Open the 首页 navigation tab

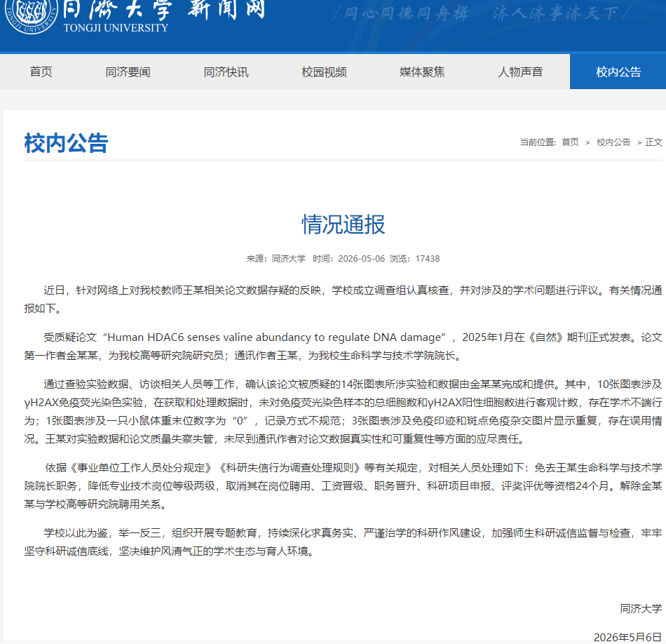(41, 72)
